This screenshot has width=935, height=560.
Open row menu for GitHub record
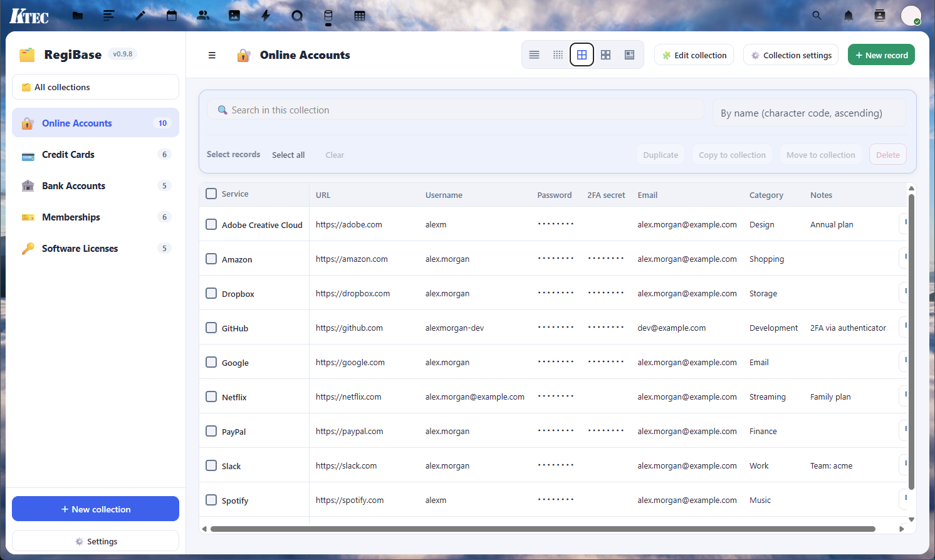click(x=904, y=327)
